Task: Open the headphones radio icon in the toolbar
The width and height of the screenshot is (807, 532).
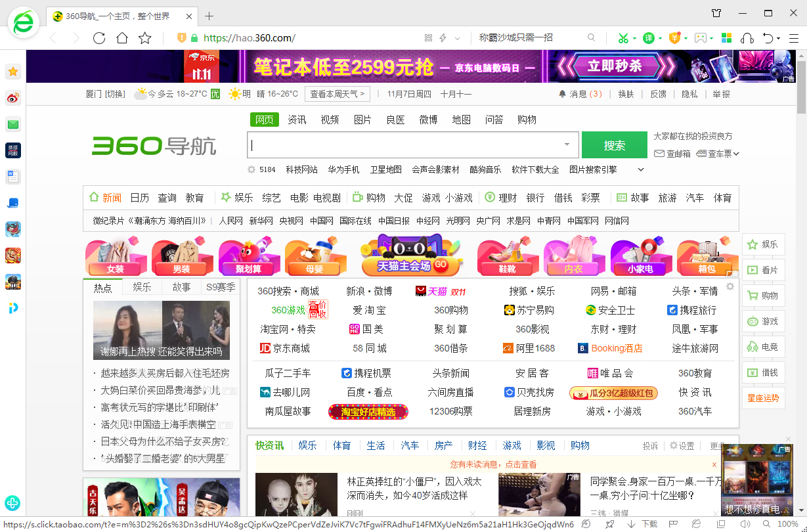Action: tap(747, 37)
